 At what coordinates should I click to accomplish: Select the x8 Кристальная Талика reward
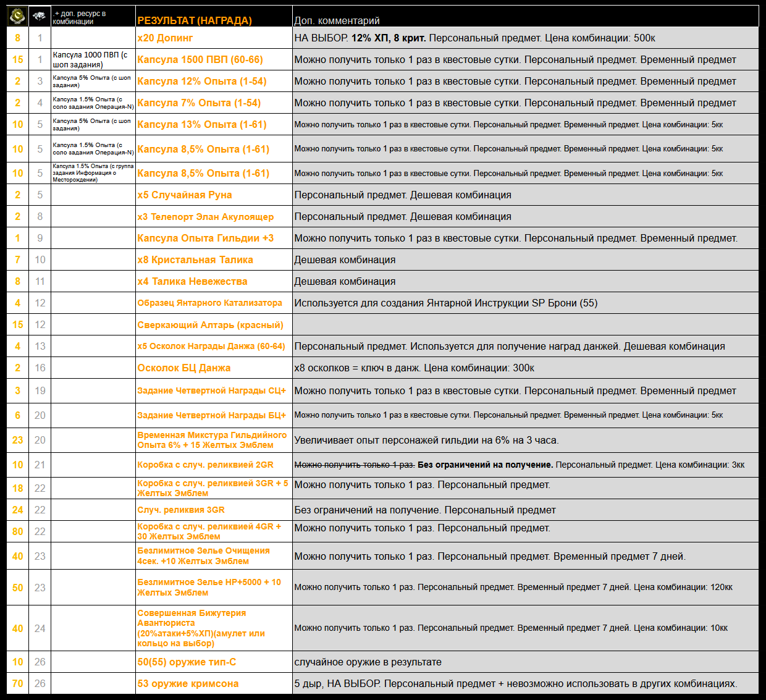click(x=195, y=259)
